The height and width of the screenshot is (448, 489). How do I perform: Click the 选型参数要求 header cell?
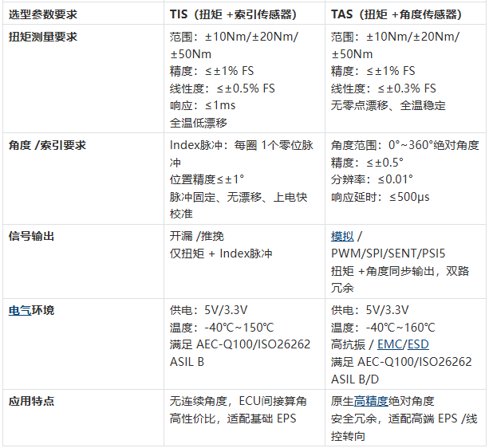pos(43,14)
